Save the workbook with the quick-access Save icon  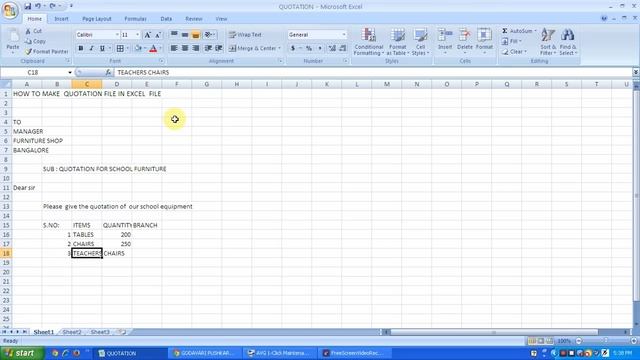pyautogui.click(x=28, y=6)
